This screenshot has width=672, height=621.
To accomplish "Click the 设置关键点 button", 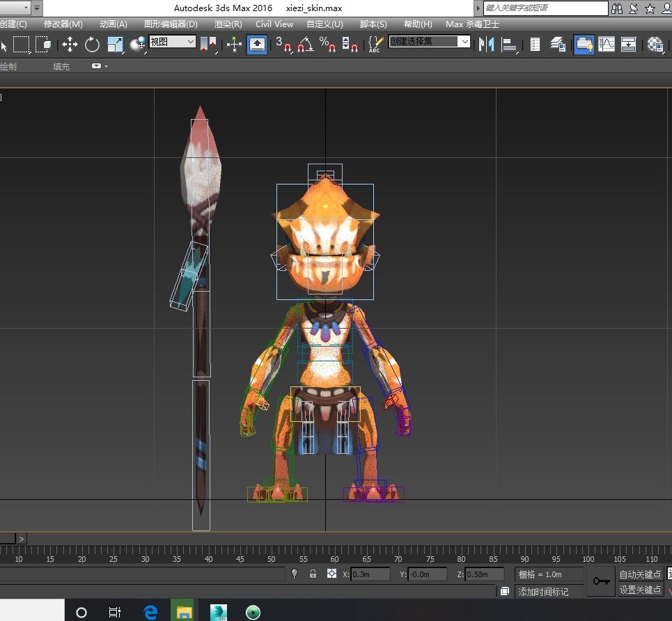I will [640, 590].
